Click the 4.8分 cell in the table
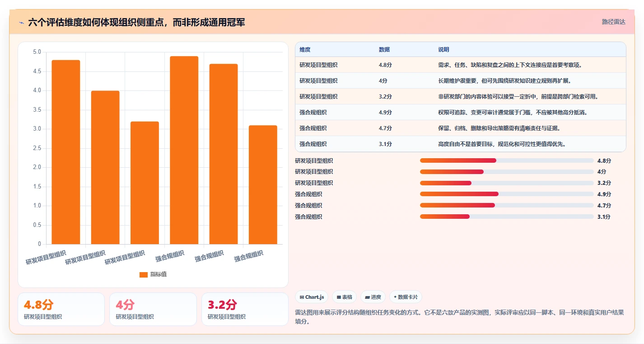The image size is (644, 344). [385, 65]
